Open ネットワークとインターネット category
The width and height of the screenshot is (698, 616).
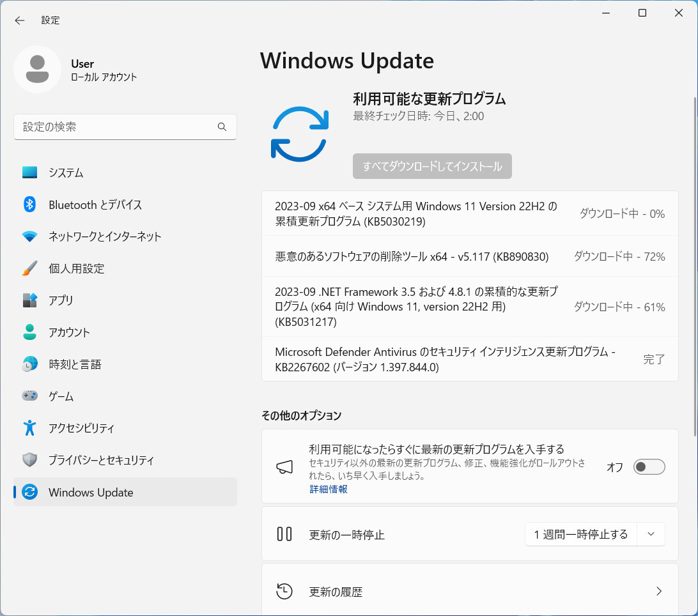[x=125, y=236]
